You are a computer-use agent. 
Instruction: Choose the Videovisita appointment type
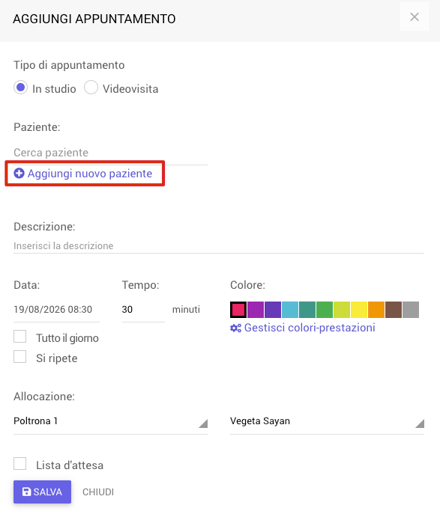(x=91, y=88)
